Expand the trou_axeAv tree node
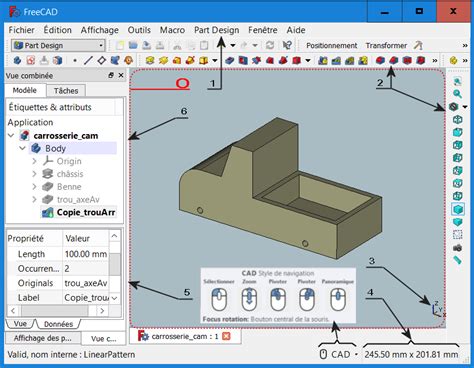Image resolution: width=474 pixels, height=368 pixels. pos(34,199)
